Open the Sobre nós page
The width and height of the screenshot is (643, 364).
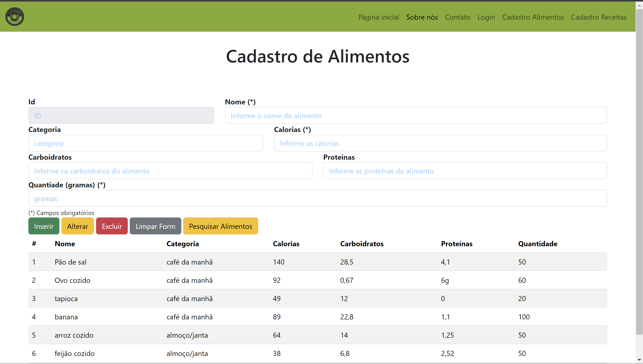tap(422, 17)
